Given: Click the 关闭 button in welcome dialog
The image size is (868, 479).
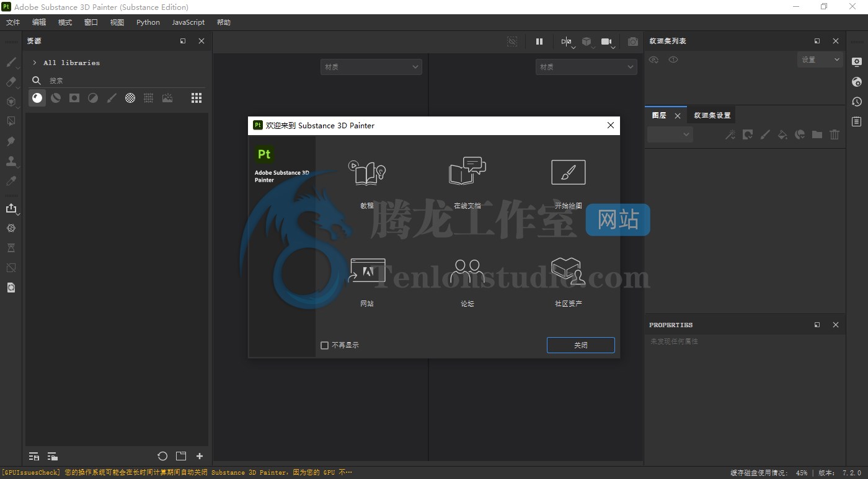Looking at the screenshot, I should pos(580,345).
